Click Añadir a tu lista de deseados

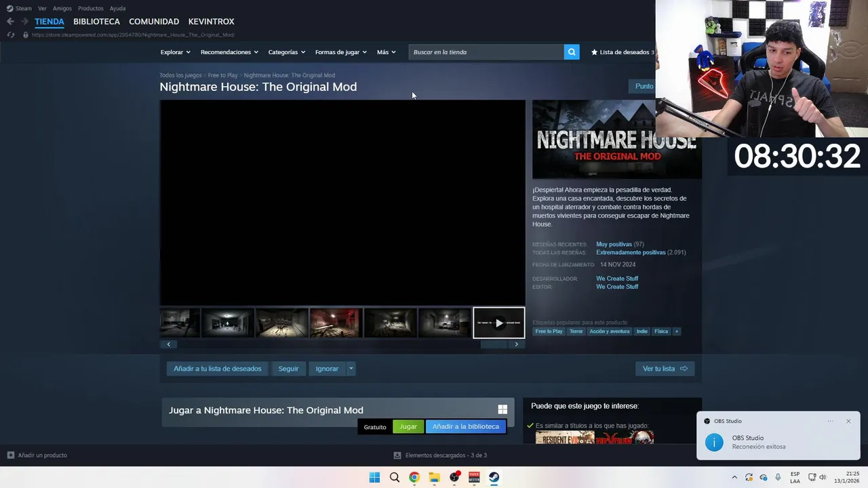[x=217, y=369]
